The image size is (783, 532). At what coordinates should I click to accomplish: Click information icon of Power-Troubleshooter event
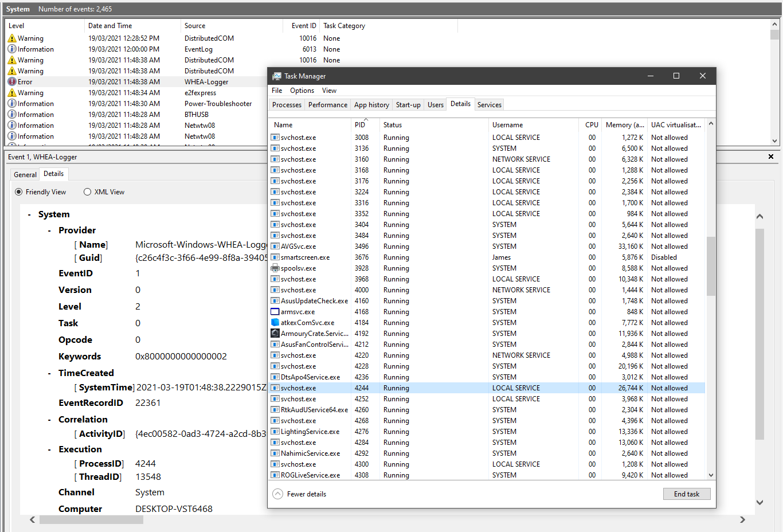[x=12, y=104]
